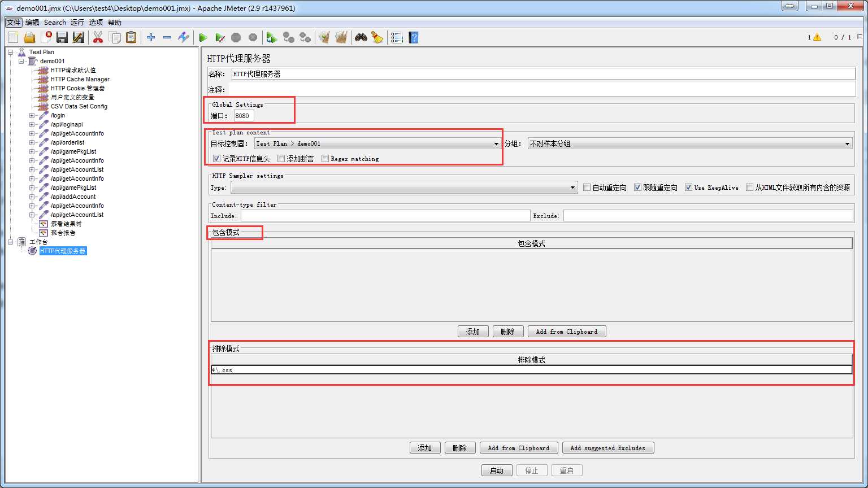
Task: Click 删除 button under 排除模式 table
Action: [x=460, y=448]
